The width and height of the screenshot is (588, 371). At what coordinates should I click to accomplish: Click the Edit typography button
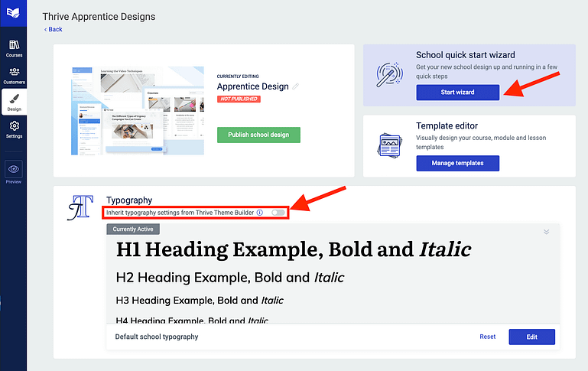[x=531, y=337]
